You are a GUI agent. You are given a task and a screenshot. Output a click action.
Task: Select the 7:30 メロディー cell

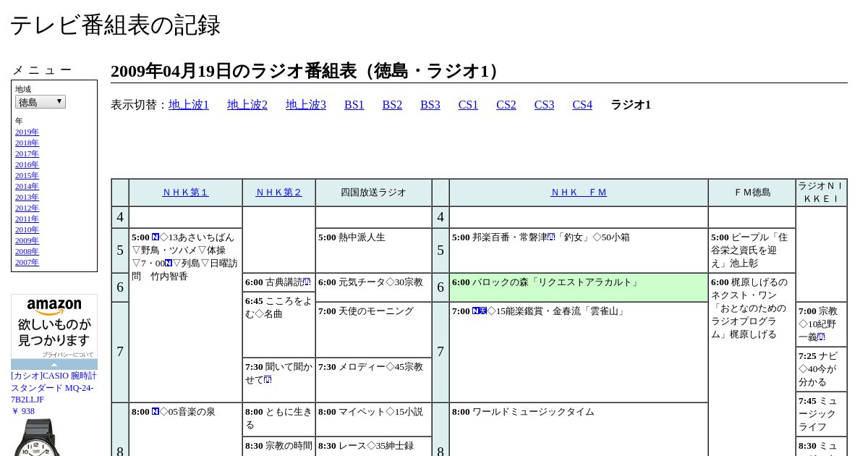[x=373, y=380]
